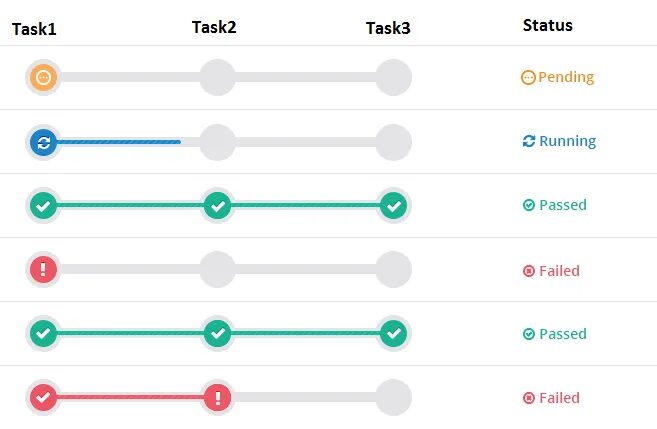Image resolution: width=657 pixels, height=429 pixels.
Task: Click the red exclamation Task1 icon in the fourth row
Action: pos(44,269)
